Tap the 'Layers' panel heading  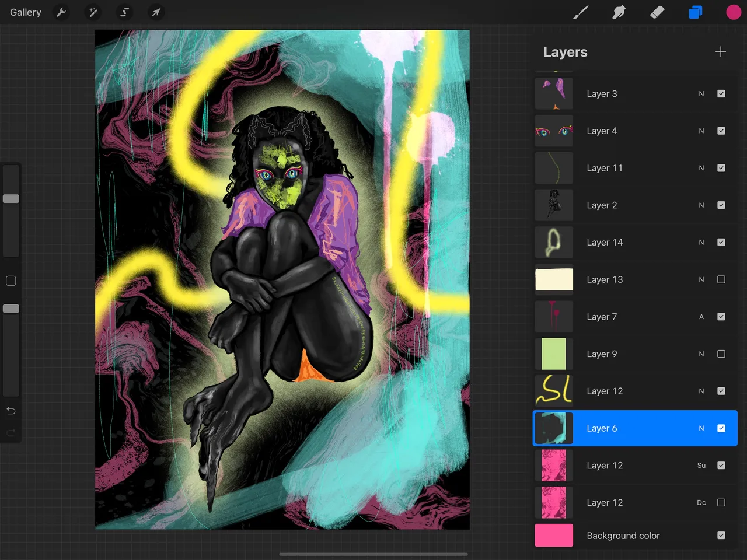point(565,52)
